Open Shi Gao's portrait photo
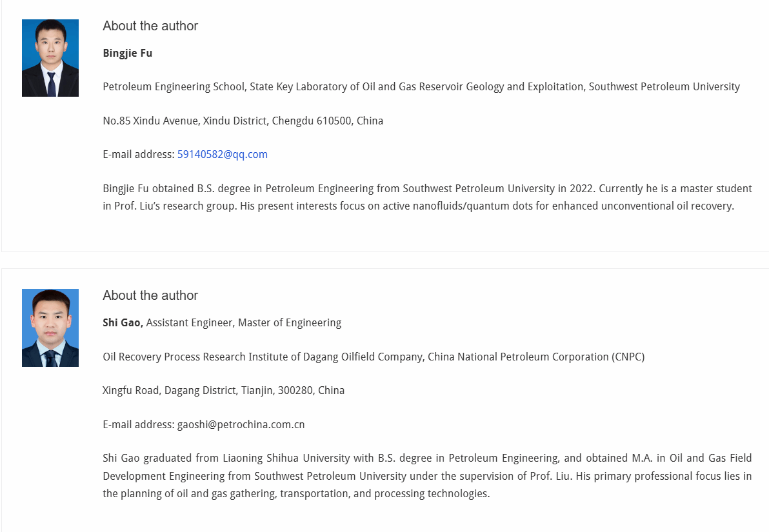The width and height of the screenshot is (769, 532). 50,328
